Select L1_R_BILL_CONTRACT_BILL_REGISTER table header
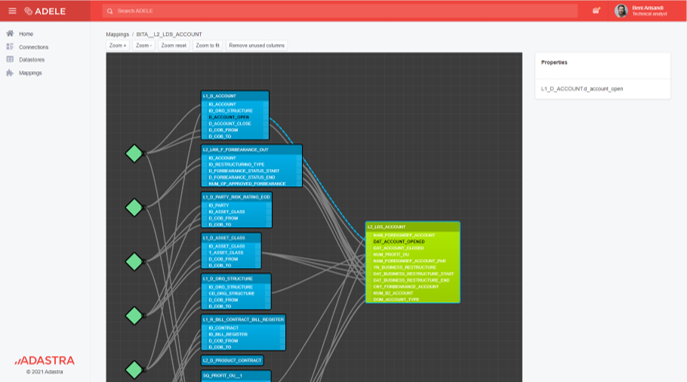Screen dimensions: 687x382 click(244, 319)
